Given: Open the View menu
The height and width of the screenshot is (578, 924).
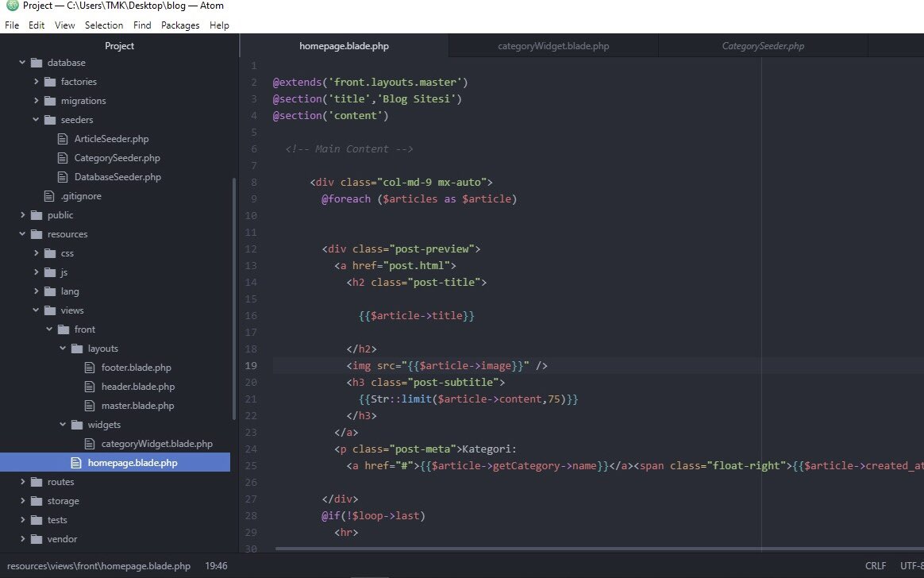Looking at the screenshot, I should 65,25.
